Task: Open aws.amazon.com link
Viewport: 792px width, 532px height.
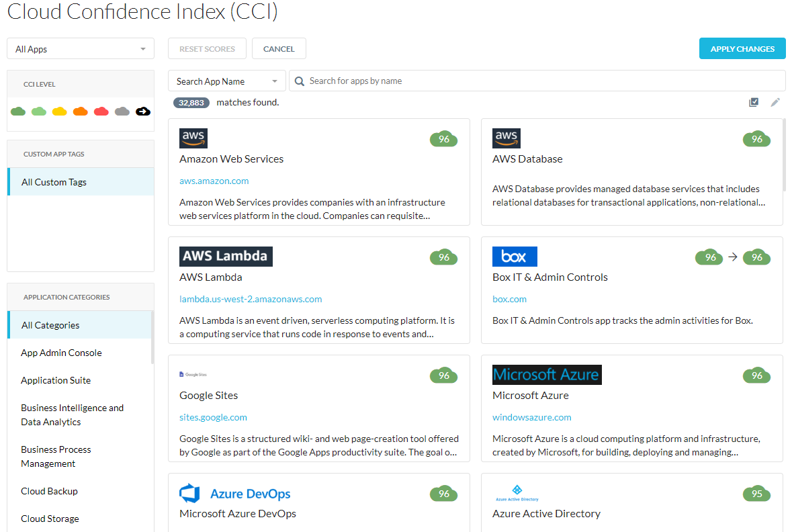Action: tap(214, 181)
